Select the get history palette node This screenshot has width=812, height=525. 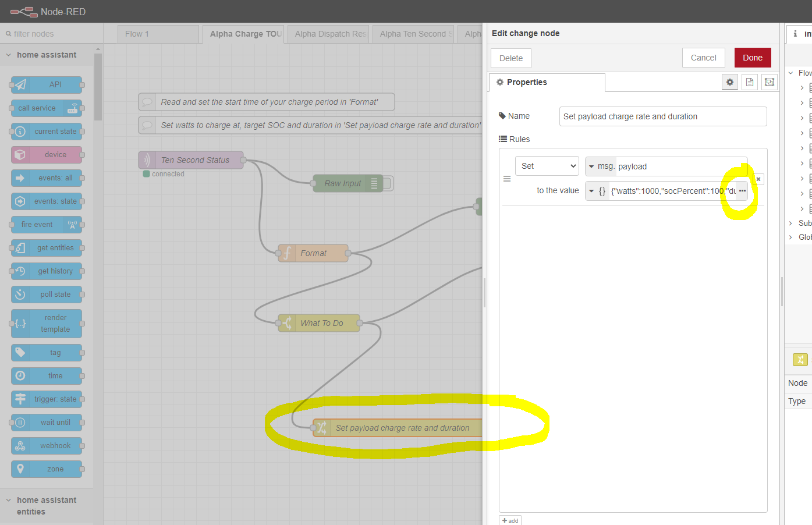click(47, 271)
